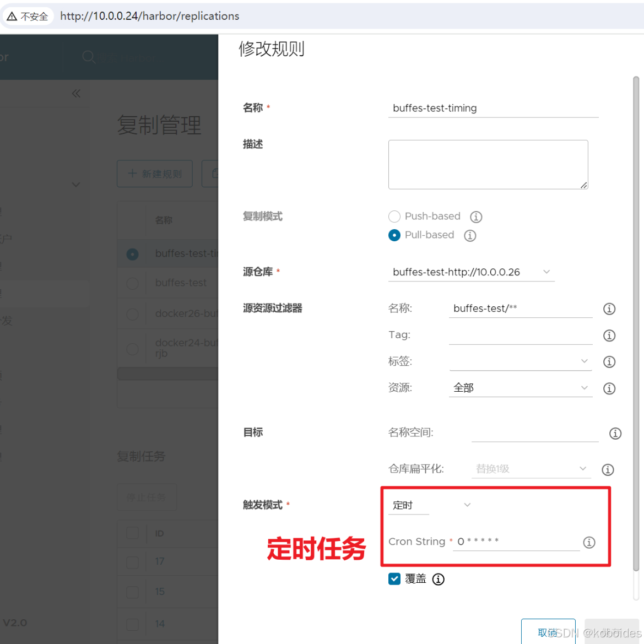This screenshot has height=644, width=644.
Task: Click the insecure site warning icon
Action: 12,16
